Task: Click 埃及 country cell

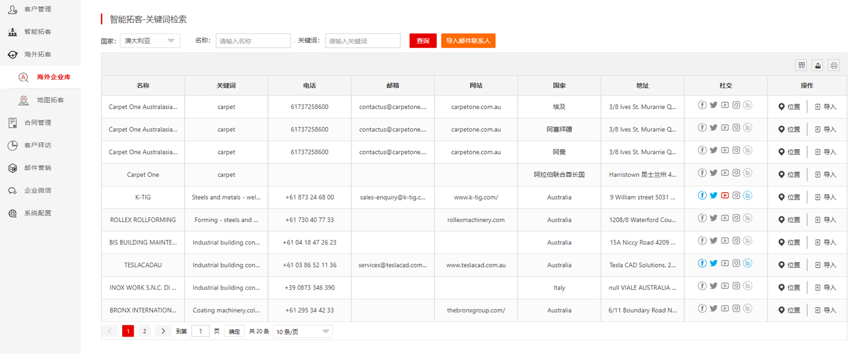Action: coord(559,107)
